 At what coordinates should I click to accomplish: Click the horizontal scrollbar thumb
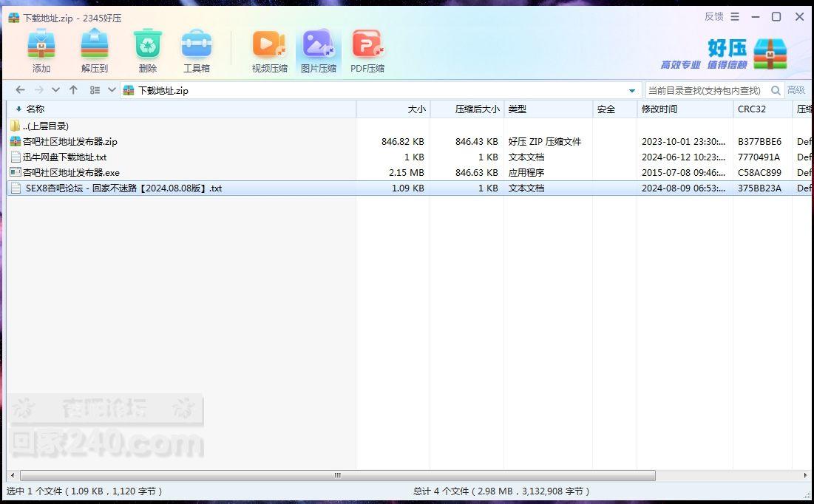pos(337,475)
